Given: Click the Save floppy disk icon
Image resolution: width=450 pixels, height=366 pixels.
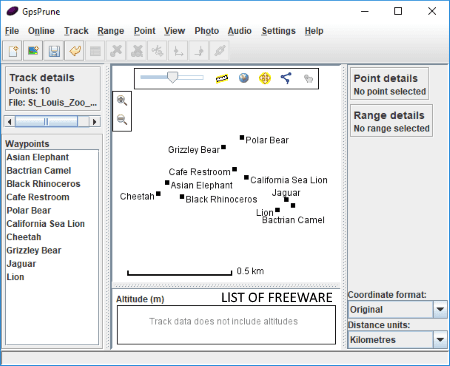Looking at the screenshot, I should 54,51.
